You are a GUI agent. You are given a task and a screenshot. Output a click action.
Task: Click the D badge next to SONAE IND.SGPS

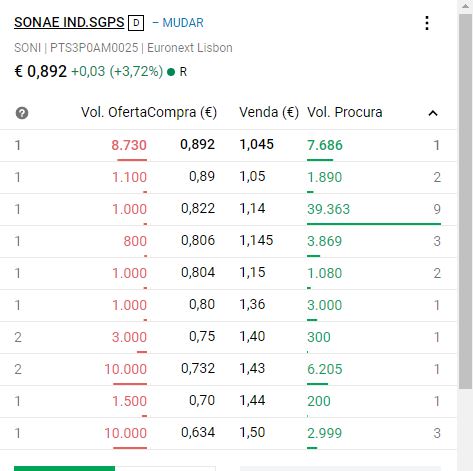tap(136, 23)
